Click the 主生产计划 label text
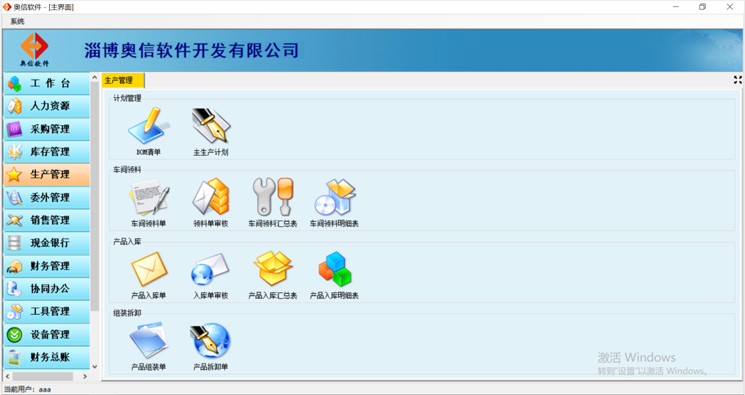The height and width of the screenshot is (395, 745). tap(211, 153)
